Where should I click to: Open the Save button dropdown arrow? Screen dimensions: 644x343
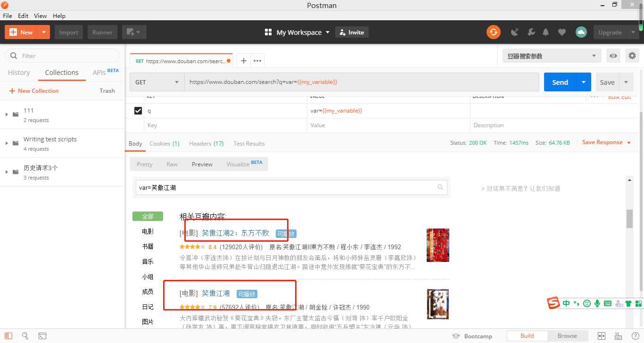click(626, 82)
